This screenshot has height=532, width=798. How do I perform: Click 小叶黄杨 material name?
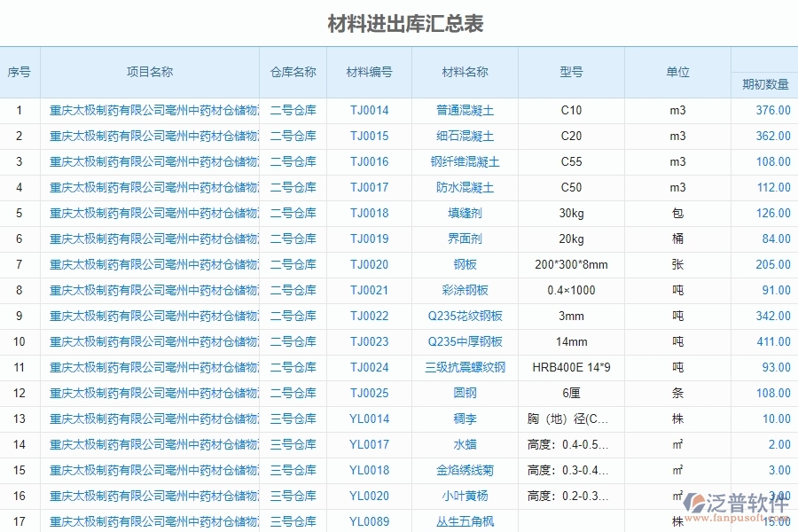tap(465, 496)
